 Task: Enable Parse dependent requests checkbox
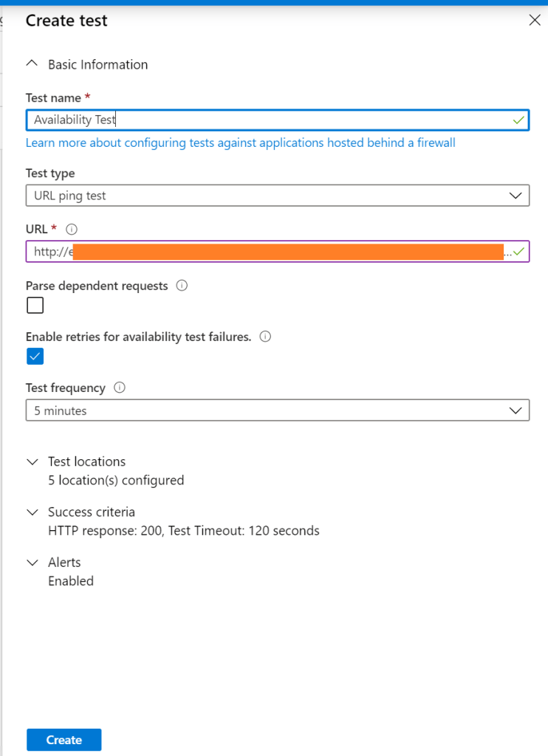[35, 305]
